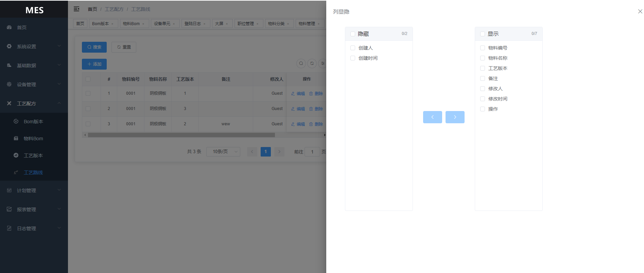Click the 计划管理 sidebar icon

(x=9, y=190)
